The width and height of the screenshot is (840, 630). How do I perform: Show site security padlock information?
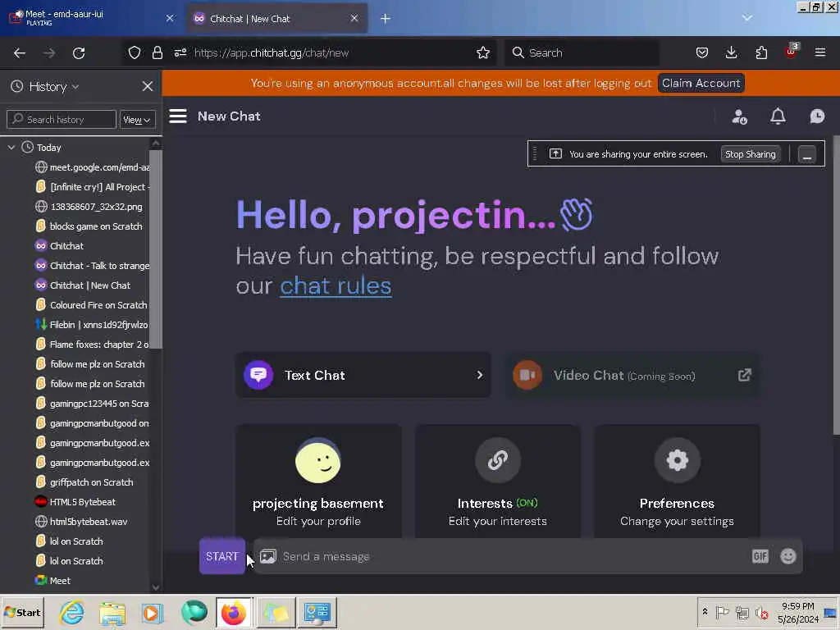(157, 52)
